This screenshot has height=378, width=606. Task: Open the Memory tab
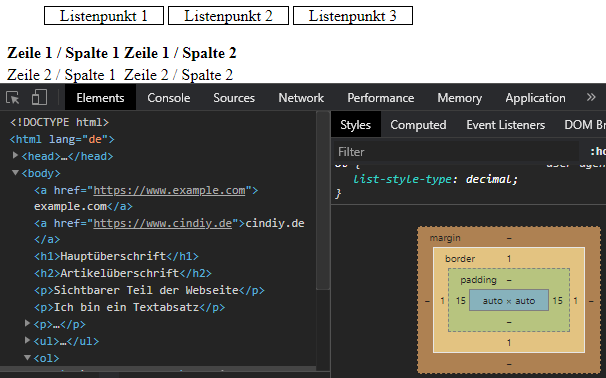tap(460, 98)
